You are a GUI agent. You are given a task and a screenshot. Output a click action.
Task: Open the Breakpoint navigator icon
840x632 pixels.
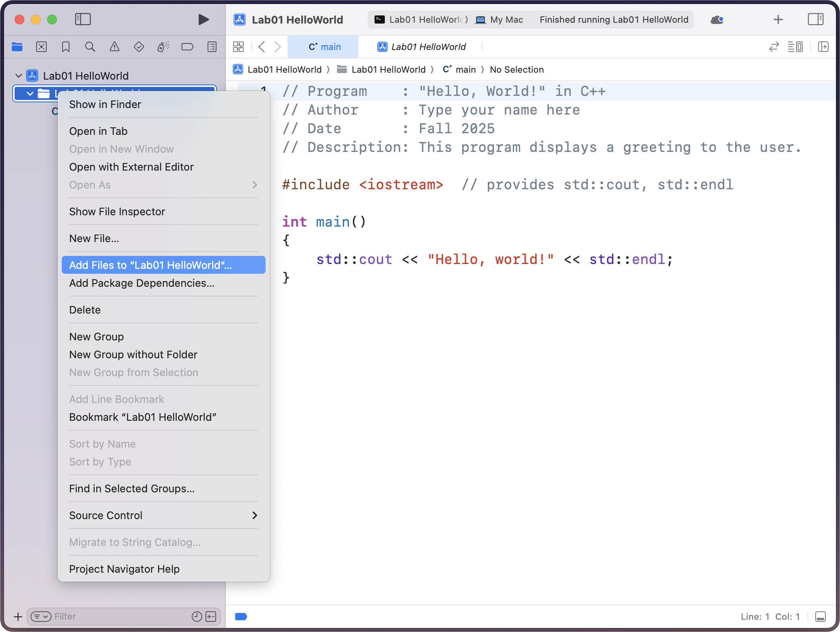(x=187, y=47)
